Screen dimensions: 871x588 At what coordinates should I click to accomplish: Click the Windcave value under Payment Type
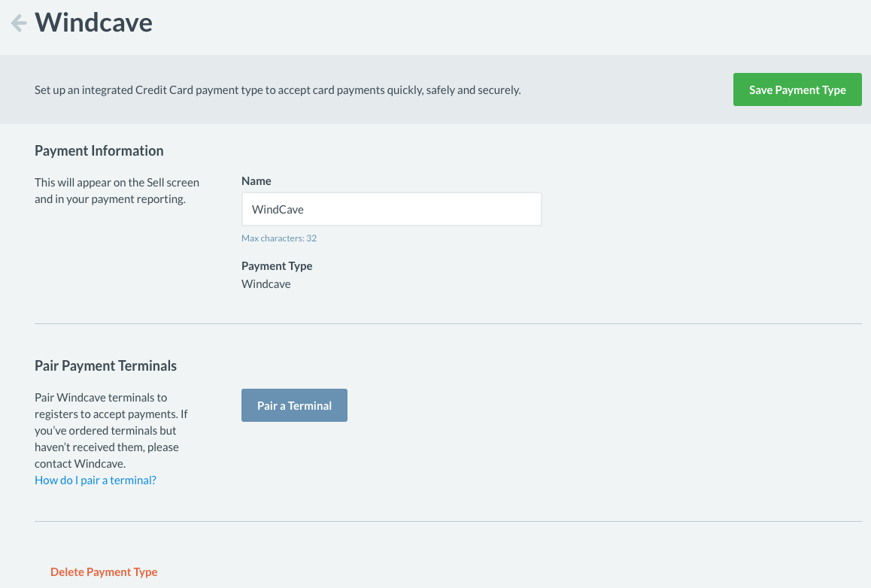tap(266, 284)
